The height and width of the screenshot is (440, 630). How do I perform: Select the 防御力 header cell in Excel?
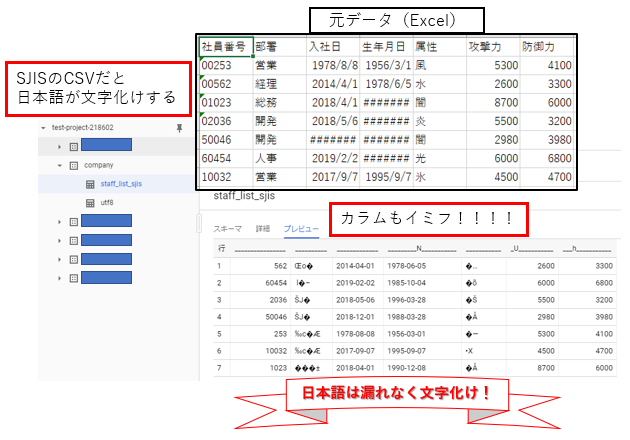(x=547, y=47)
